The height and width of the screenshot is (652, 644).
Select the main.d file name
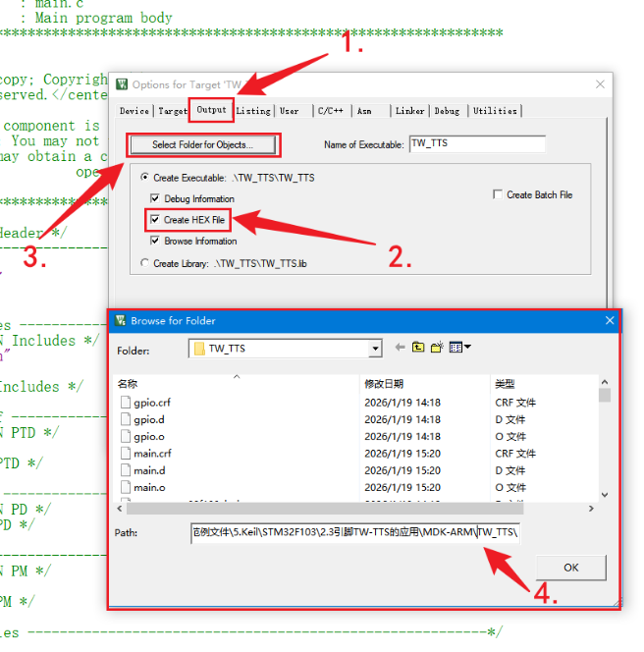149,470
